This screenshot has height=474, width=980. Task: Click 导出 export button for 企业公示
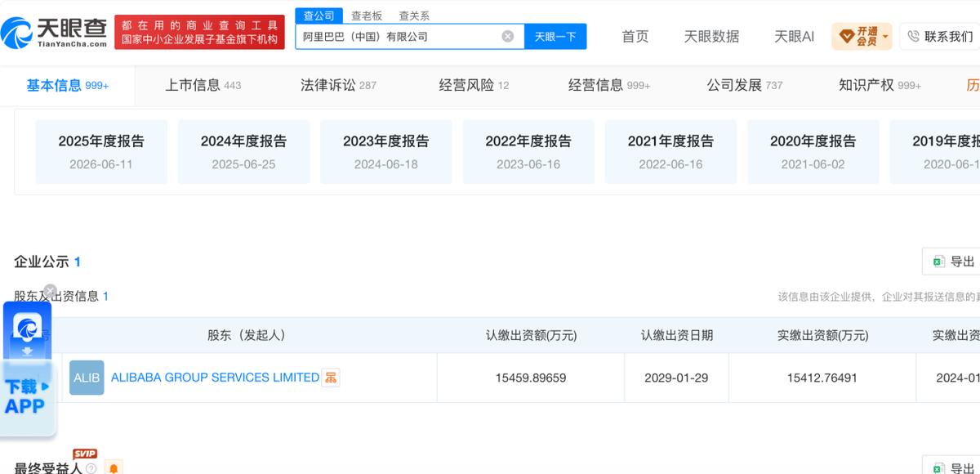tap(952, 262)
